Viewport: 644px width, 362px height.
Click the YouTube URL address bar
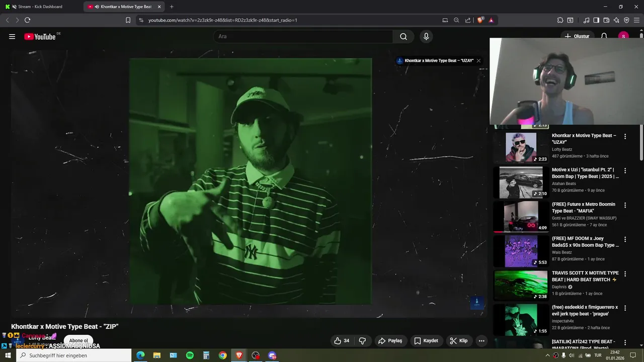pyautogui.click(x=292, y=20)
